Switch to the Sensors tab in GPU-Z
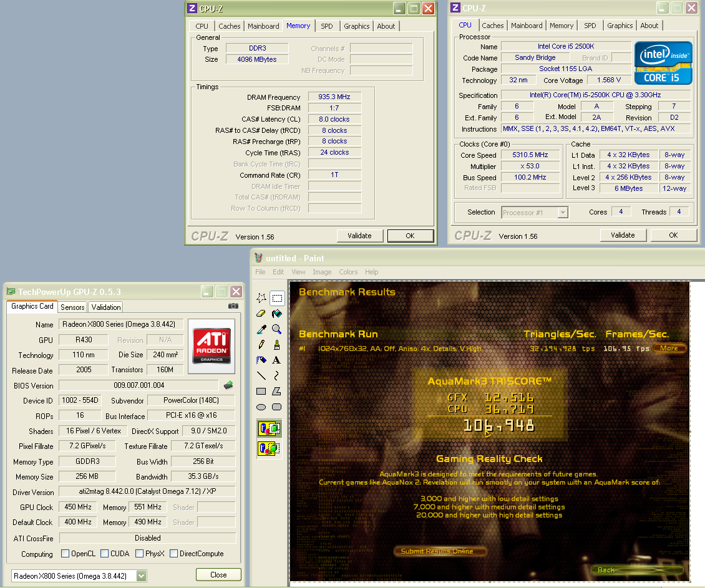This screenshot has height=588, width=705. [x=72, y=307]
